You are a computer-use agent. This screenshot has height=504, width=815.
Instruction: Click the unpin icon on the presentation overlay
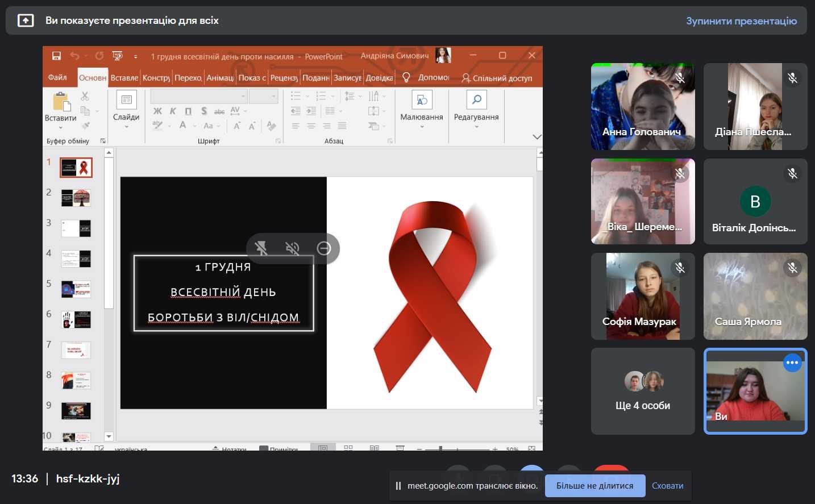(261, 248)
